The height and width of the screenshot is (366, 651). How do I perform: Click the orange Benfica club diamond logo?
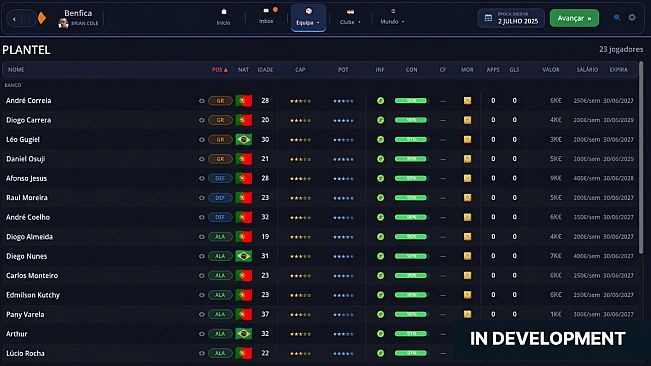tap(42, 18)
